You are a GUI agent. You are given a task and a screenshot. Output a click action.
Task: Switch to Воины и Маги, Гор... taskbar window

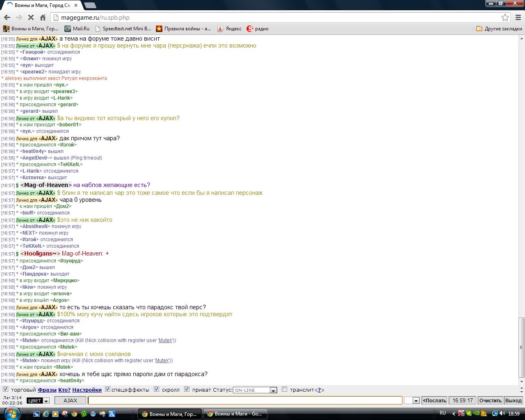170,414
